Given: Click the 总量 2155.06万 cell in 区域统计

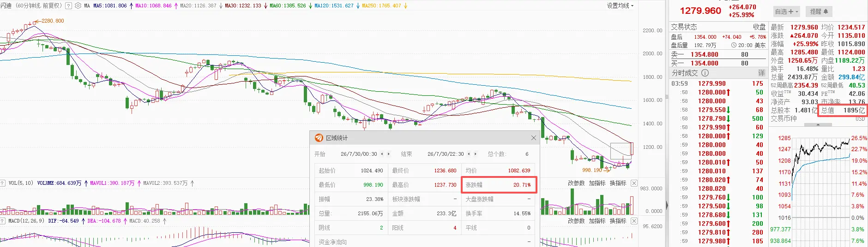Looking at the screenshot, I should [351, 213].
